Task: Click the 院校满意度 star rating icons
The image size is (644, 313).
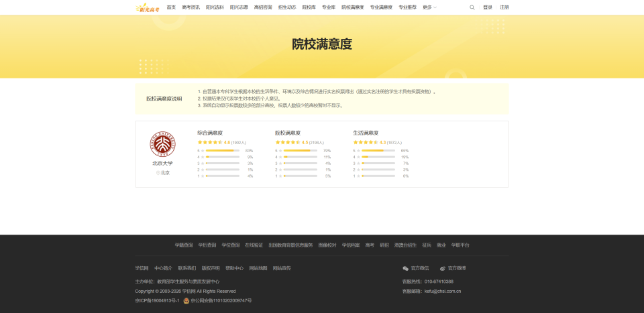Action: 288,142
